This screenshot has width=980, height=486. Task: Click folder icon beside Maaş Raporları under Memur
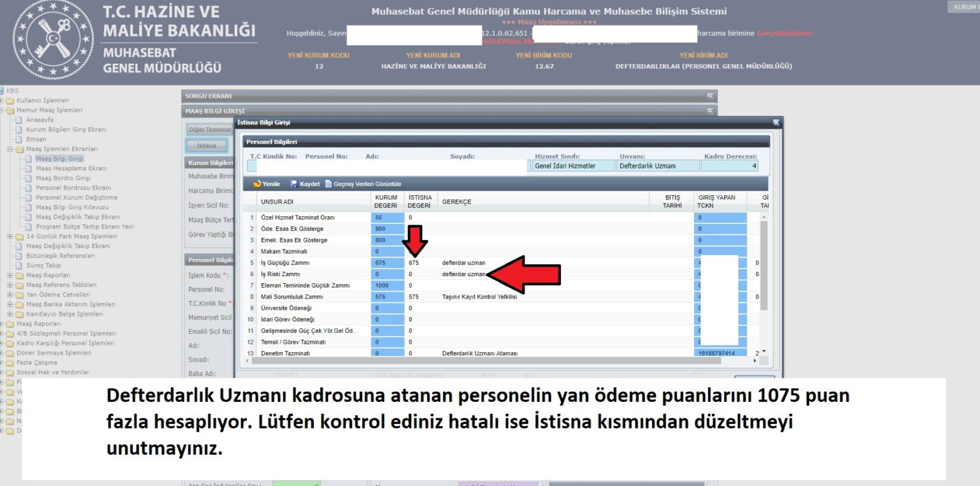20,275
